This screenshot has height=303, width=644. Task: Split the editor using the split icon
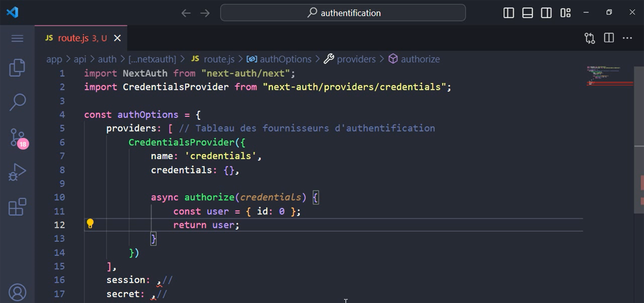609,38
